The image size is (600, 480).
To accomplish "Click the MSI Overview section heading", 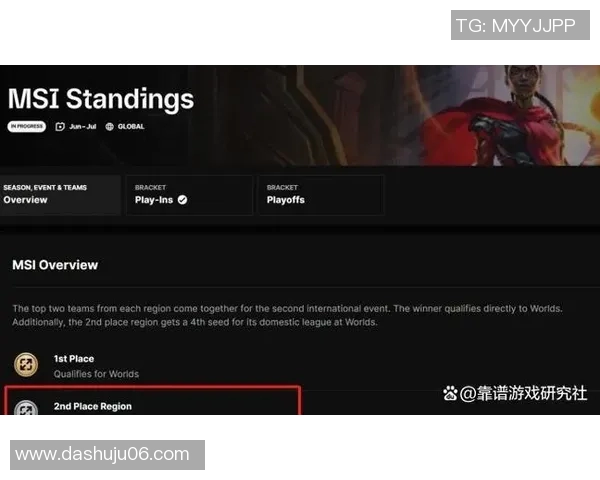I will point(55,265).
